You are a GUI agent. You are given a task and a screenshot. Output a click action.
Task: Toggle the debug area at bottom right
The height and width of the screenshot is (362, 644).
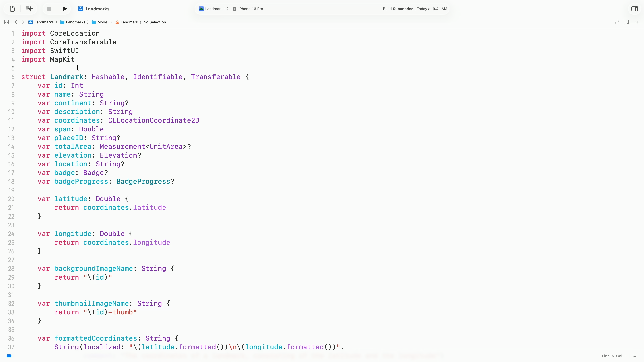click(x=635, y=356)
